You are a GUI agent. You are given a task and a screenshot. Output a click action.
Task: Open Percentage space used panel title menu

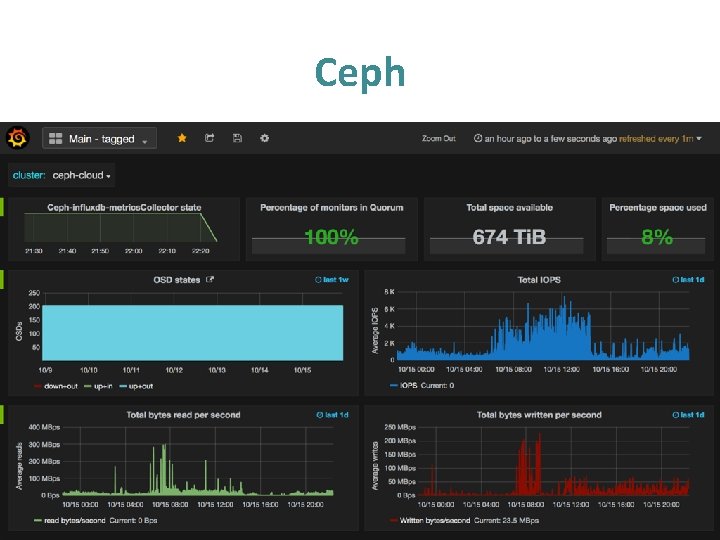[x=658, y=208]
